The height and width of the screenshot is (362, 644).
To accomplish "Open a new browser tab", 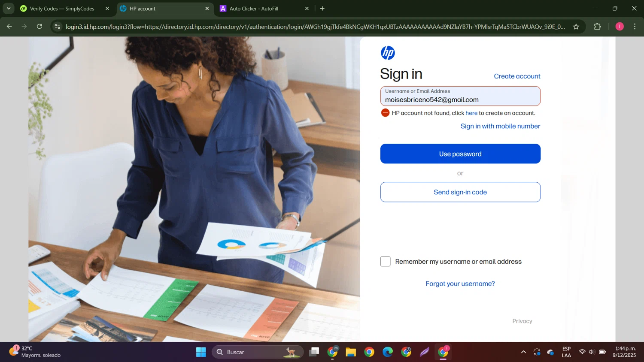I will click(x=322, y=9).
